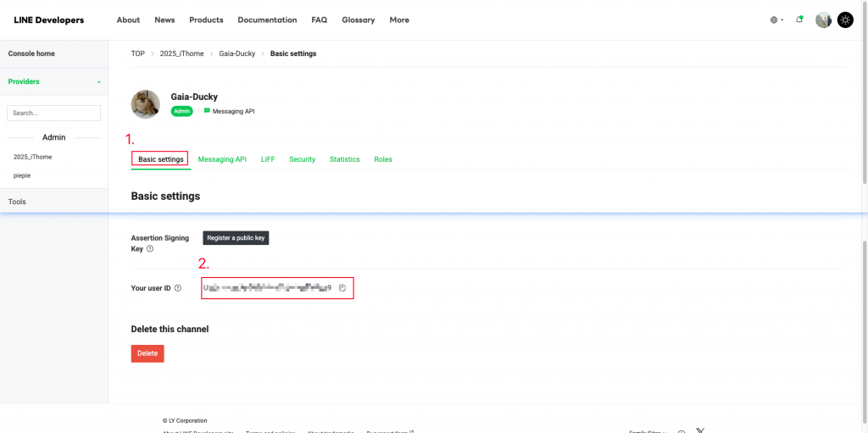Click the Admin heading in sidebar
868x433 pixels.
[53, 137]
